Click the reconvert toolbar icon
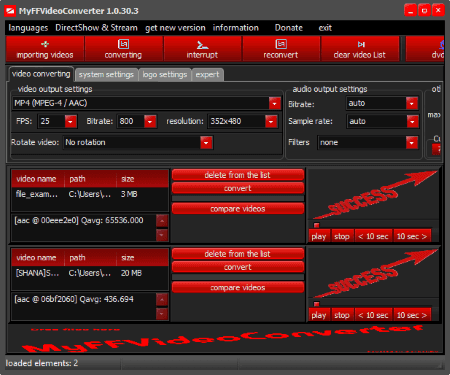Viewport: 450px width, 375px height. coord(281,44)
